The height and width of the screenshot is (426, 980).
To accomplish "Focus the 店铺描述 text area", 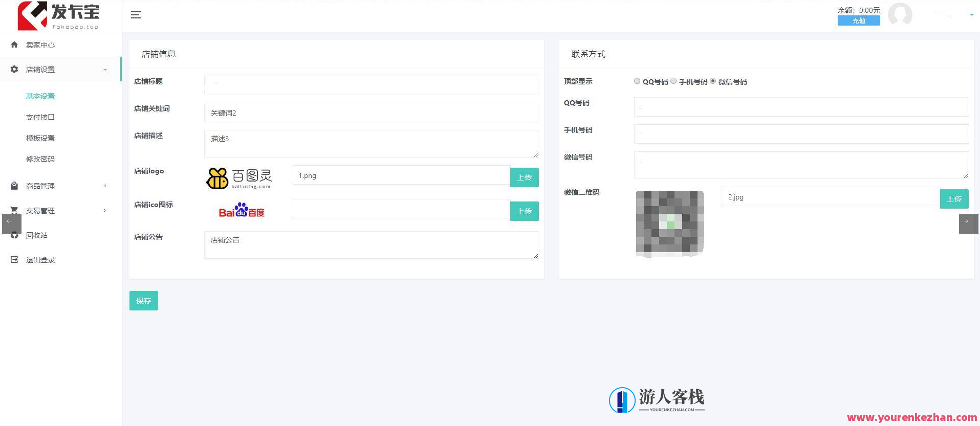I will pyautogui.click(x=372, y=144).
